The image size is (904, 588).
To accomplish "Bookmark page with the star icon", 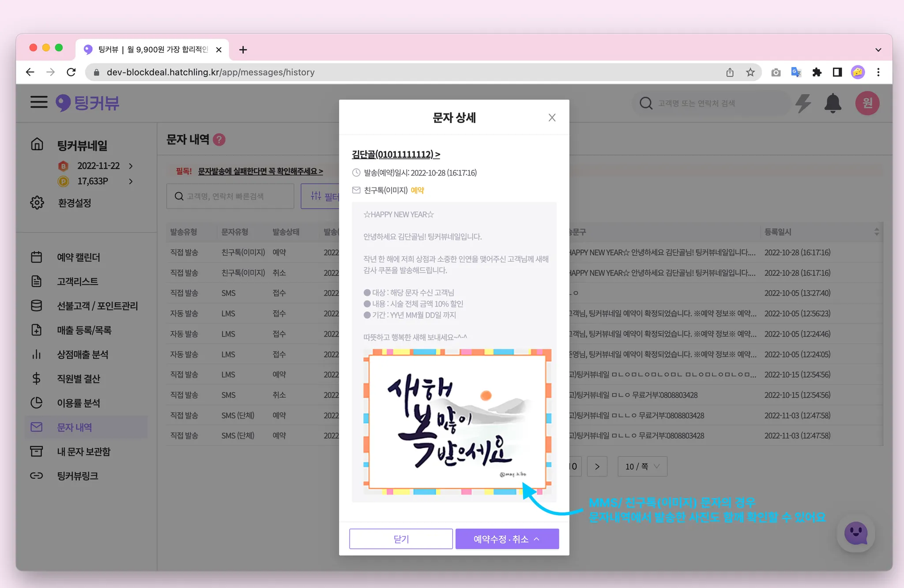I will coord(750,72).
